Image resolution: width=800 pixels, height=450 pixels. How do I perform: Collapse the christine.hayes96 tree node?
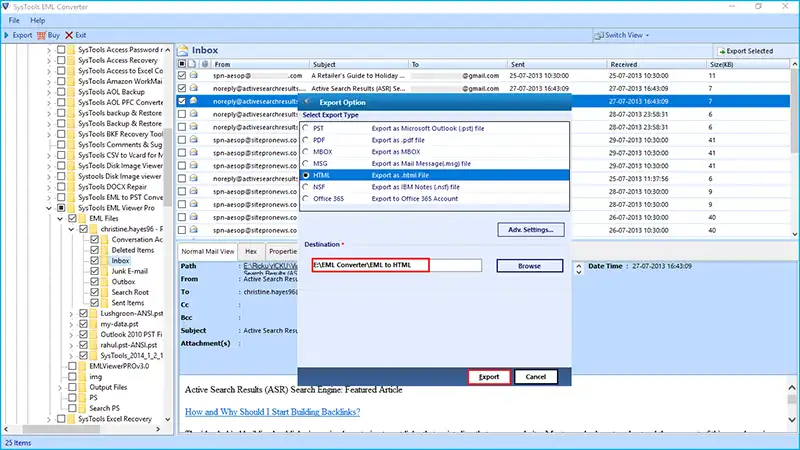point(71,230)
